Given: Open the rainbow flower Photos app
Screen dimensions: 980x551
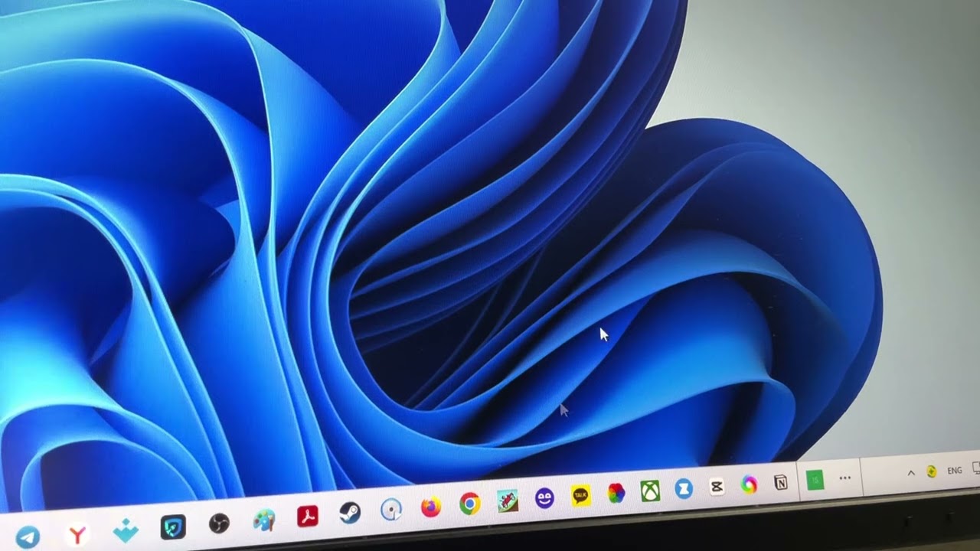Looking at the screenshot, I should point(616,493).
